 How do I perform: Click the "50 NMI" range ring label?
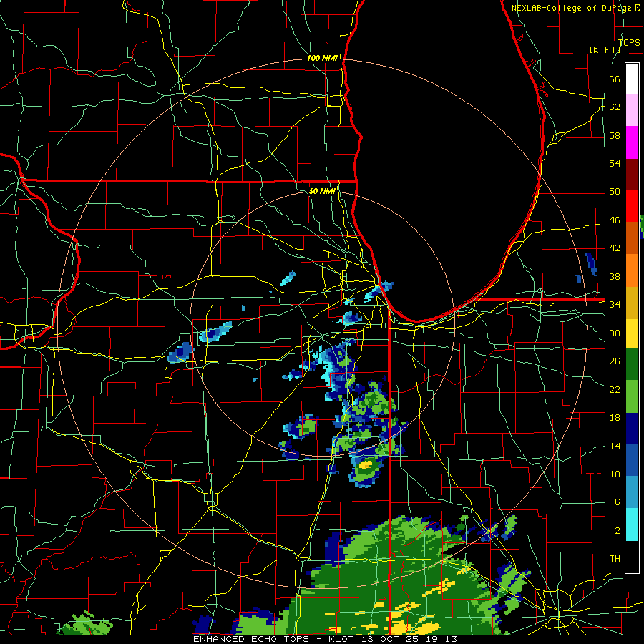click(322, 191)
